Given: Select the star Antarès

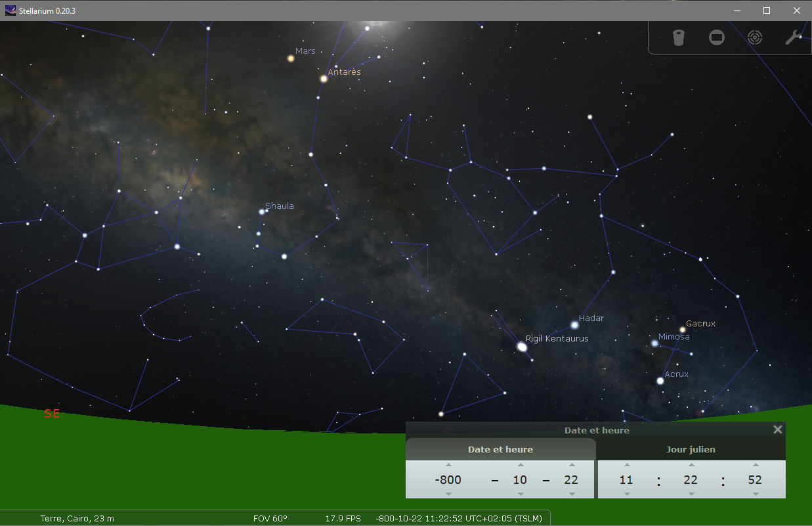Looking at the screenshot, I should pos(324,79).
